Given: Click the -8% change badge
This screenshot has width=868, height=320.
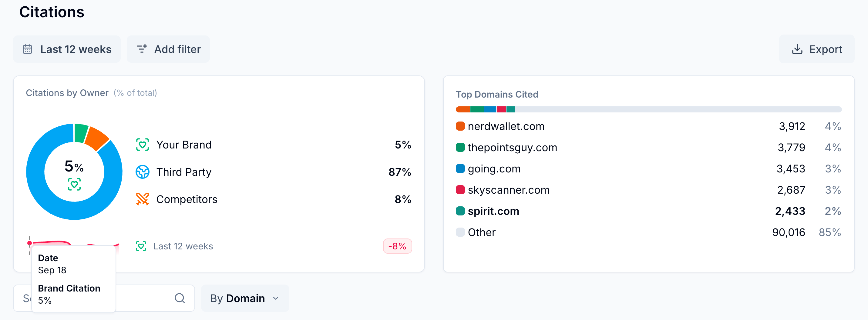Looking at the screenshot, I should tap(397, 246).
